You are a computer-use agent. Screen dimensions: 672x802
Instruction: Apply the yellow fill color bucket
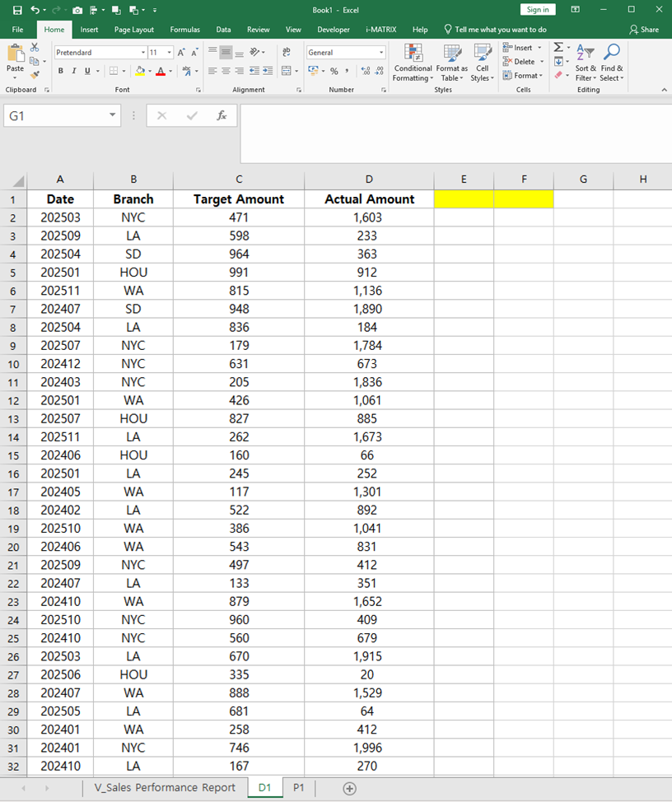(x=139, y=71)
